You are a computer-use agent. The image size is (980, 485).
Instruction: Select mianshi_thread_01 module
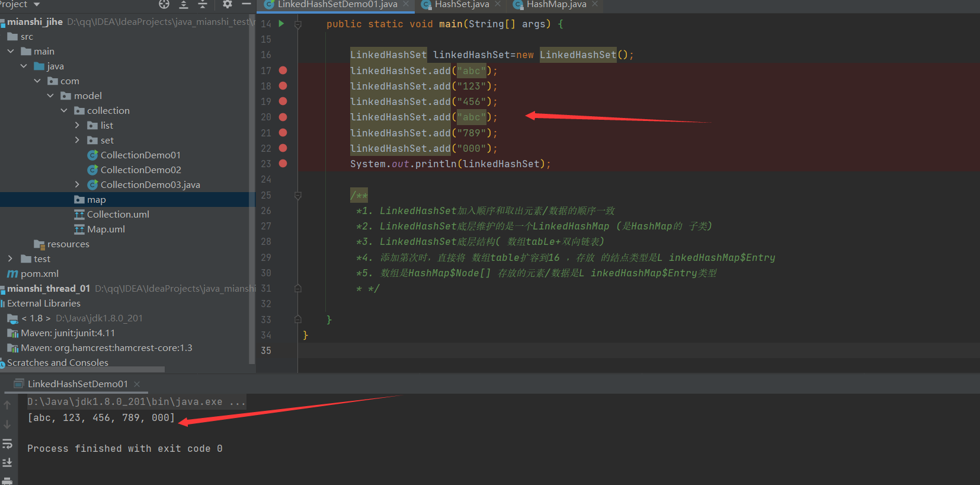coord(49,289)
